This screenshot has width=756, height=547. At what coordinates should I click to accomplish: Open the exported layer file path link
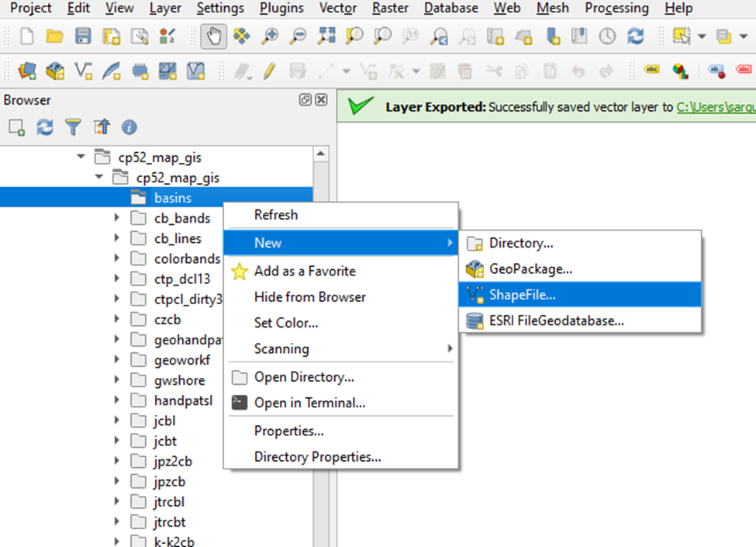716,107
